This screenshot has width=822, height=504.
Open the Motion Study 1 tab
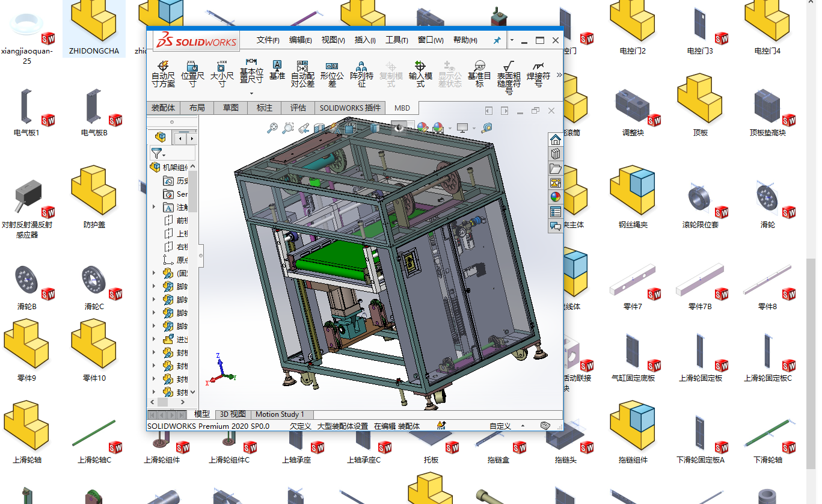280,414
